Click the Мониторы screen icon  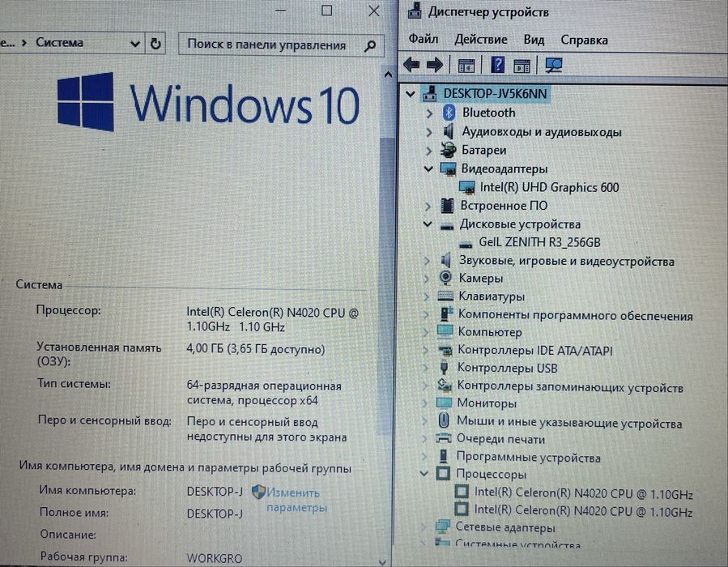click(444, 402)
